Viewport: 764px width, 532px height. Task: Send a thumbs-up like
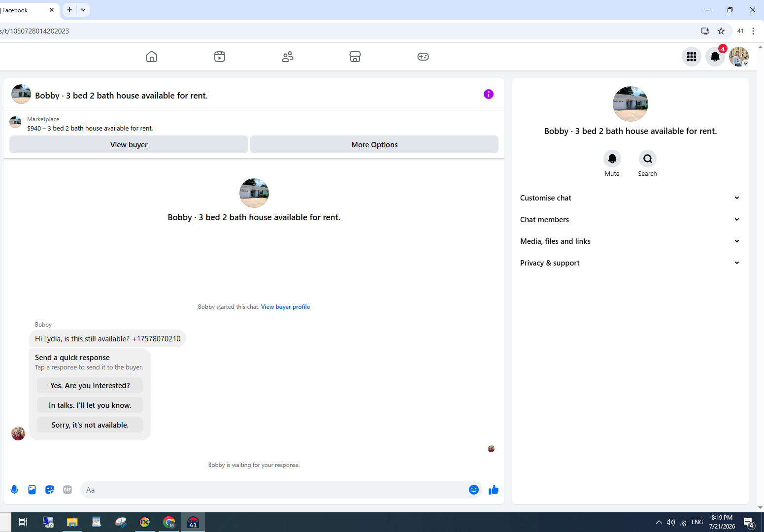point(494,490)
